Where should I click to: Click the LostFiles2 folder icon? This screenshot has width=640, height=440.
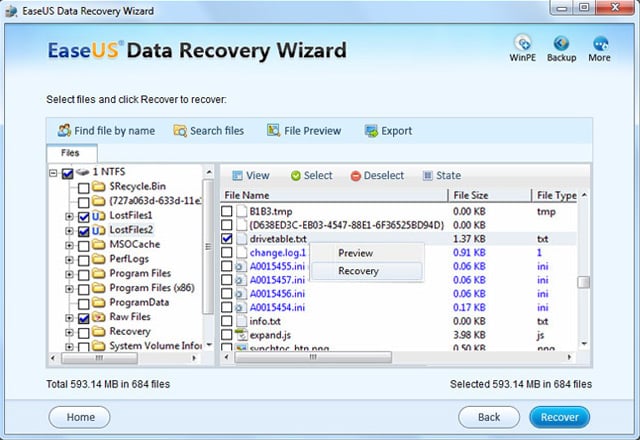click(98, 230)
